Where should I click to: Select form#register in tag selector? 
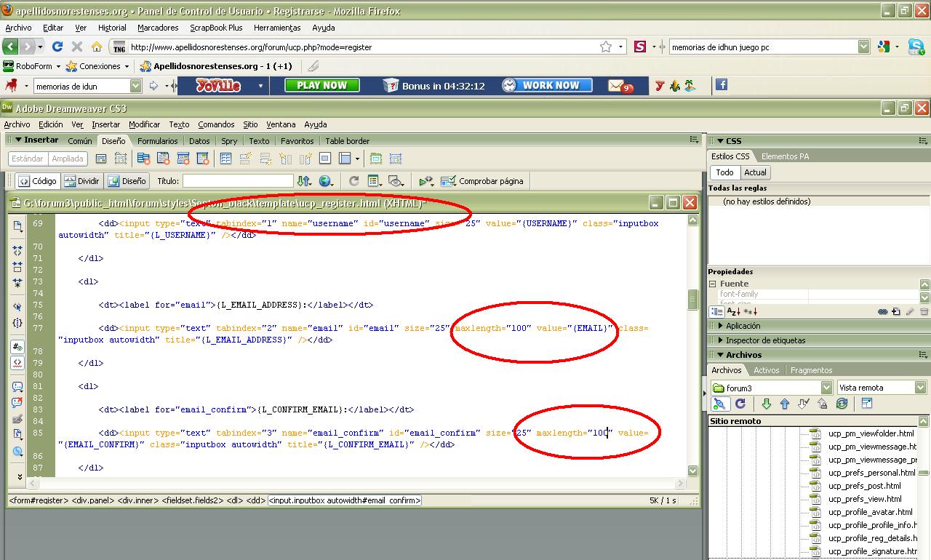(38, 500)
